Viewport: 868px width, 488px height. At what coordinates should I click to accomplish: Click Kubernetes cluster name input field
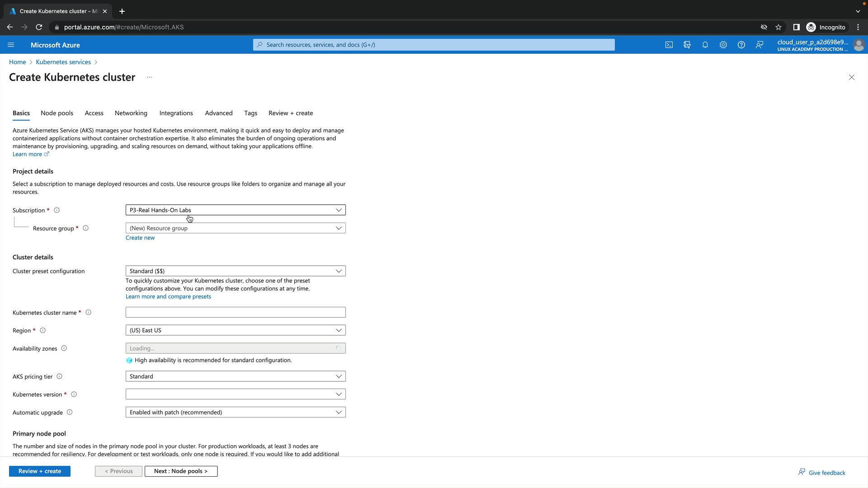click(x=235, y=312)
